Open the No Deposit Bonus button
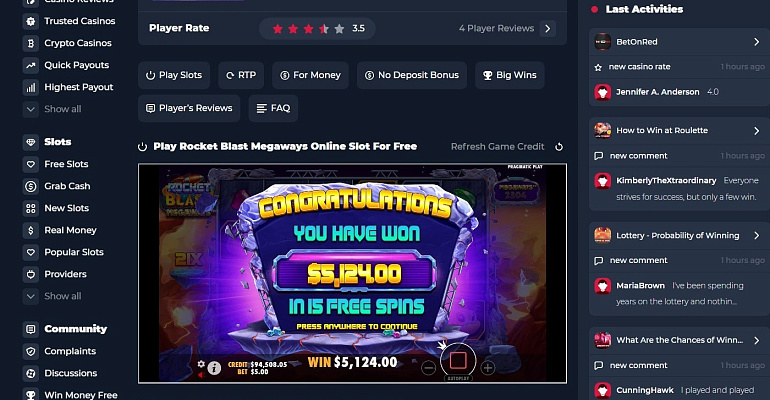 click(x=412, y=75)
